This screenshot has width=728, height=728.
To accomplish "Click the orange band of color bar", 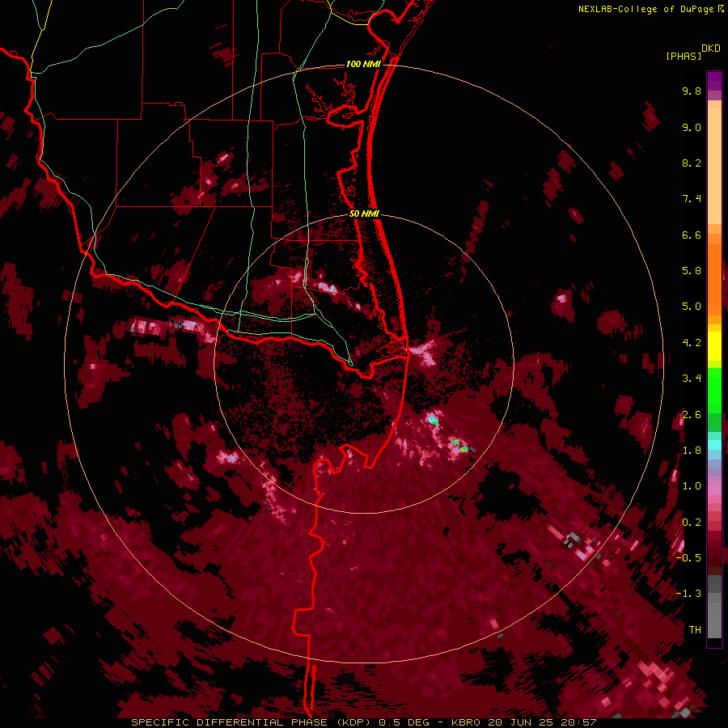I will click(714, 278).
